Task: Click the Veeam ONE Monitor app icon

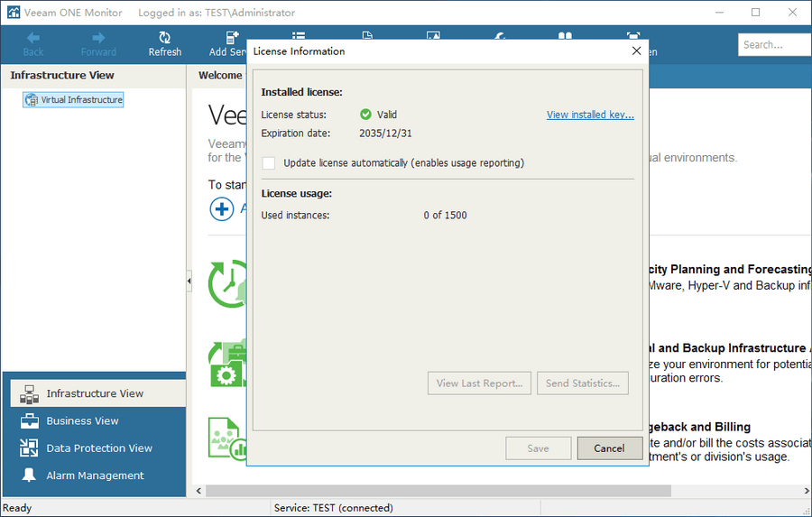Action: tap(14, 13)
